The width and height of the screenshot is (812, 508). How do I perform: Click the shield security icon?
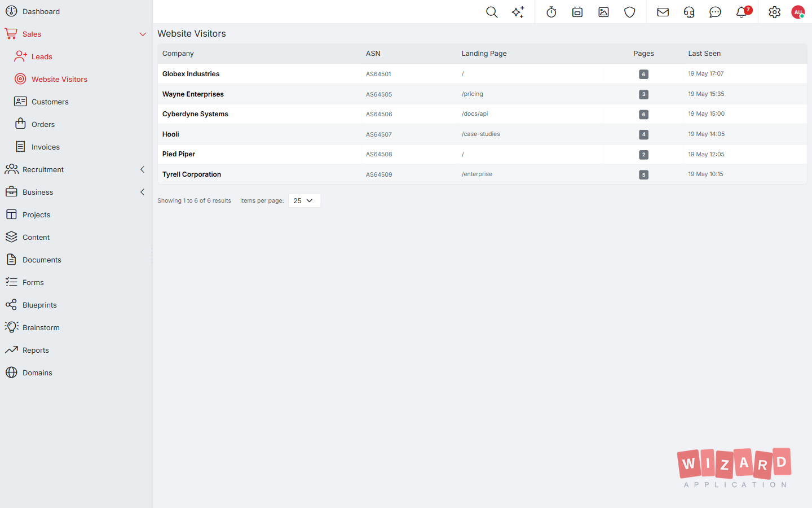coord(630,12)
